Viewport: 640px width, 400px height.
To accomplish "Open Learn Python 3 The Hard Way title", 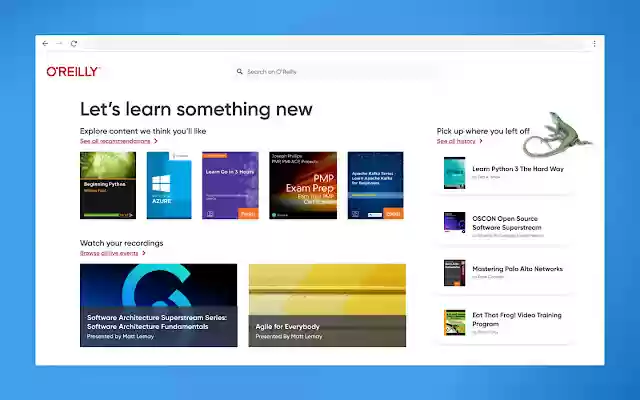I will (518, 169).
